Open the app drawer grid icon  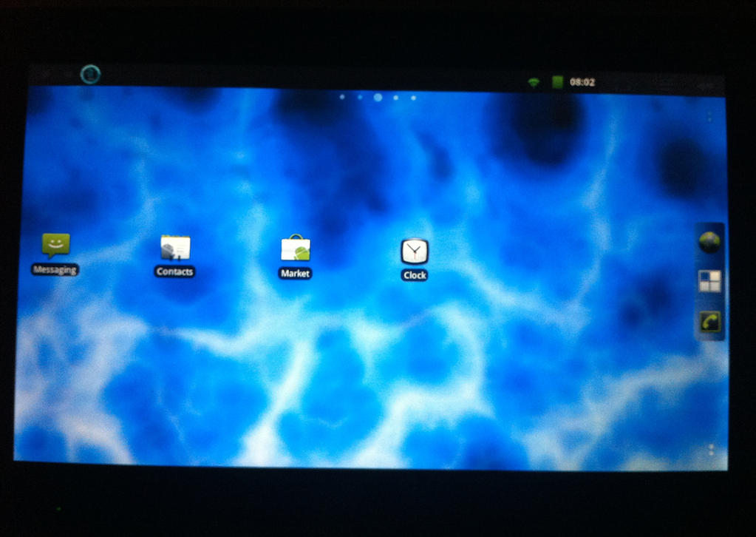(709, 281)
